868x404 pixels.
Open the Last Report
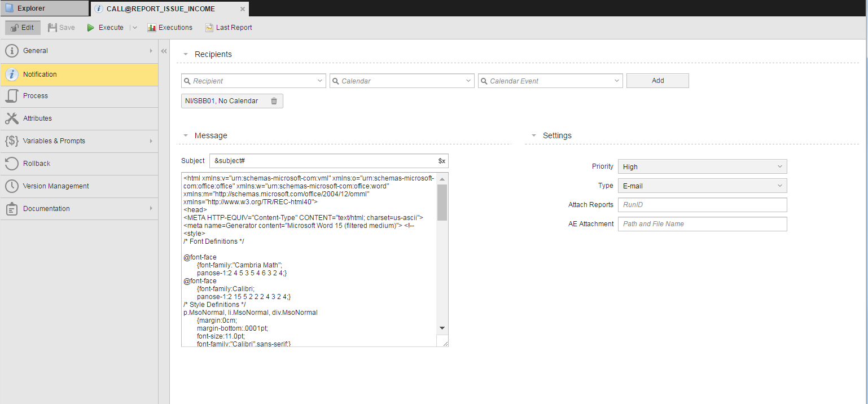[x=228, y=28]
